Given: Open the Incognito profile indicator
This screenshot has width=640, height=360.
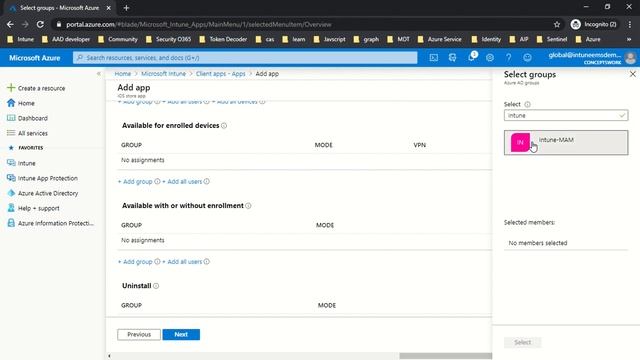Looking at the screenshot, I should click(x=593, y=24).
